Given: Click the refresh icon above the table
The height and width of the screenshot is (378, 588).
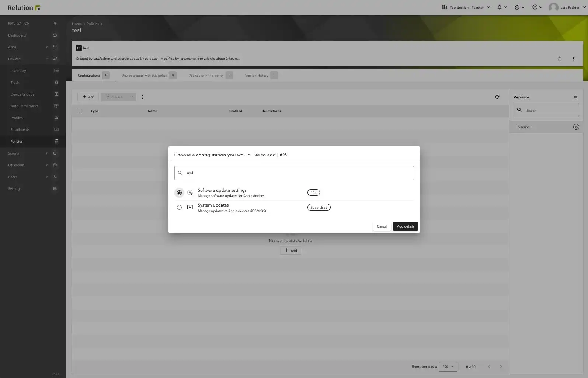Looking at the screenshot, I should (497, 97).
